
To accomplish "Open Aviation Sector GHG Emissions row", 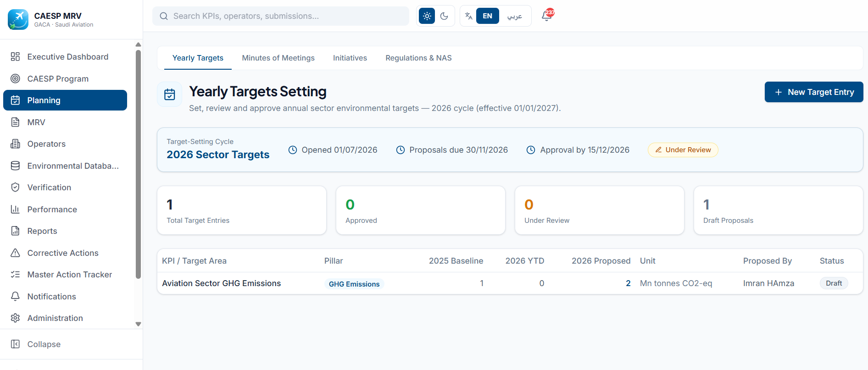I will pyautogui.click(x=510, y=283).
